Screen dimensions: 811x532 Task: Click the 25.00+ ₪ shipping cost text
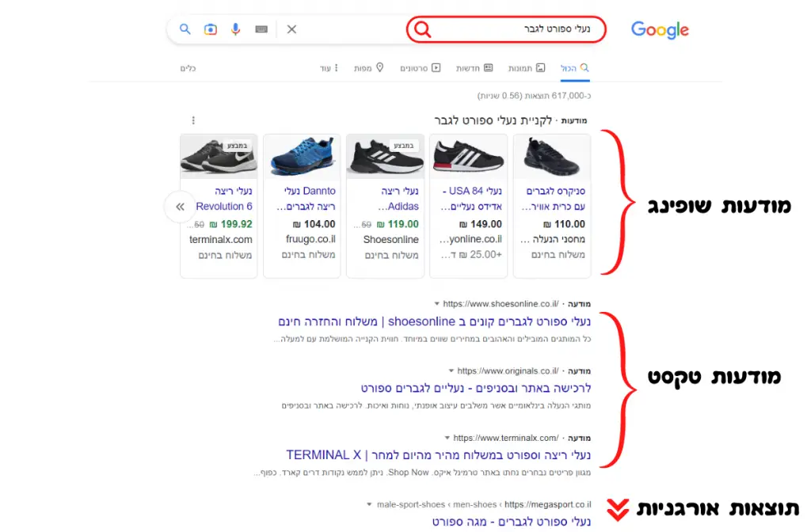471,255
